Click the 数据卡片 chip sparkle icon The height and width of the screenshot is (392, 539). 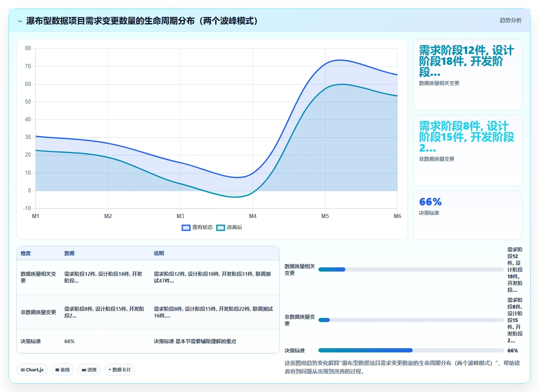pos(109,370)
